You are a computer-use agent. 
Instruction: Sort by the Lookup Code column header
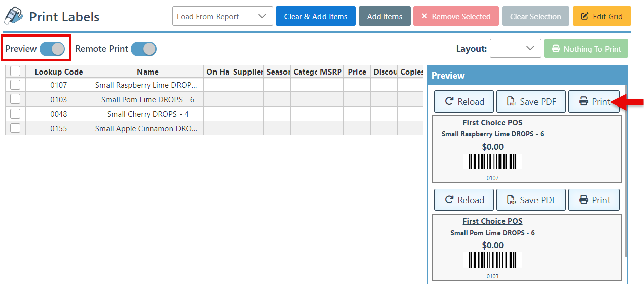pyautogui.click(x=58, y=72)
